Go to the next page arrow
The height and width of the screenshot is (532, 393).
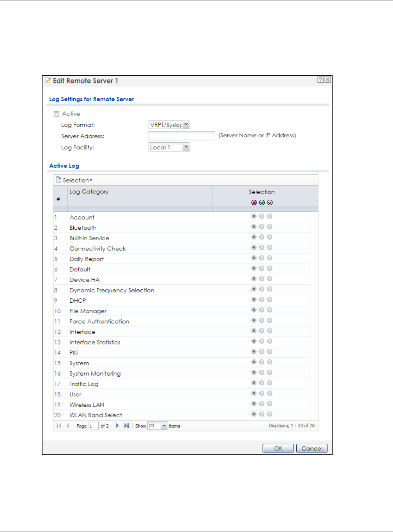[117, 426]
